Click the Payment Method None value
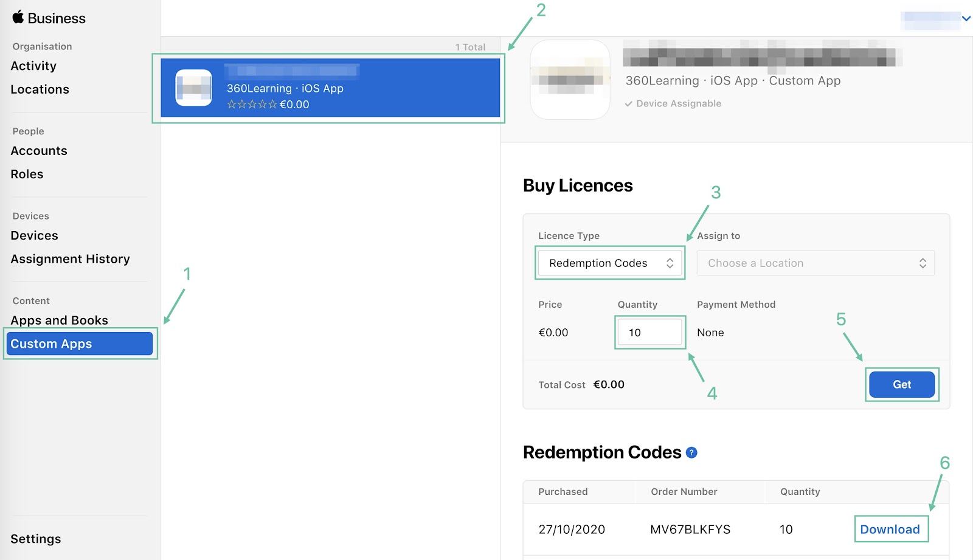973x560 pixels. [710, 333]
